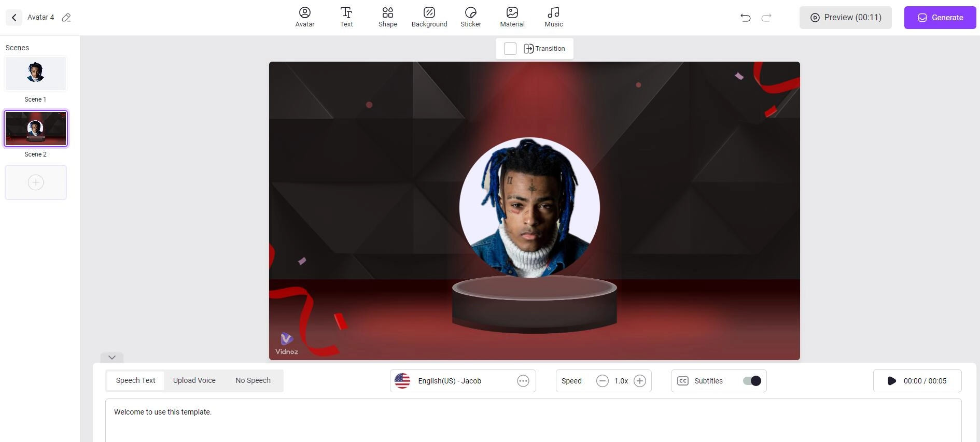Open voice options ellipsis menu
This screenshot has height=442, width=980.
[x=523, y=381]
